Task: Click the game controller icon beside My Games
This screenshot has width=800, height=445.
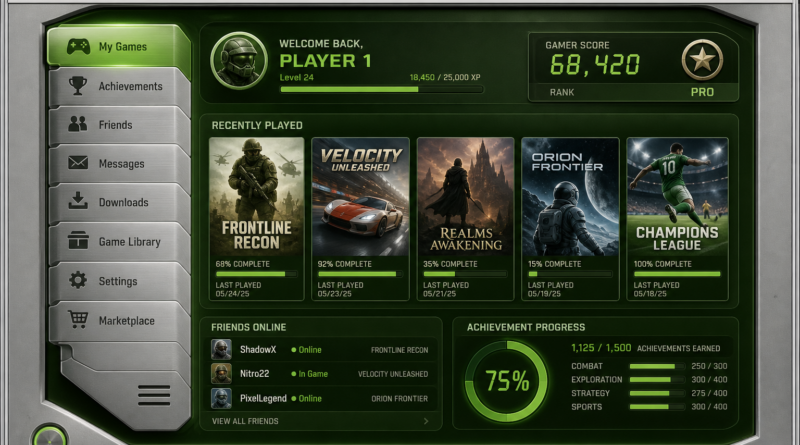Action: tap(79, 46)
